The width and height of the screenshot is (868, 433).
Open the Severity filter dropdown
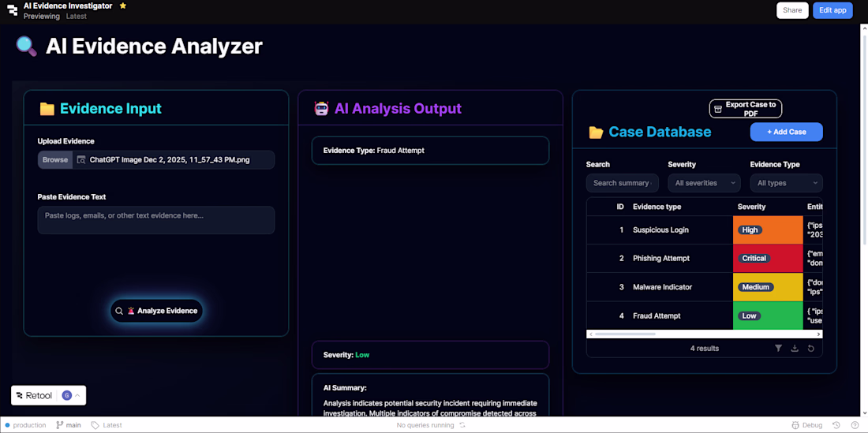coord(704,183)
